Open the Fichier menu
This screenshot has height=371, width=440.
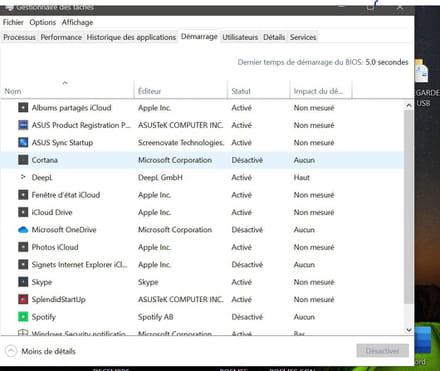(x=13, y=22)
